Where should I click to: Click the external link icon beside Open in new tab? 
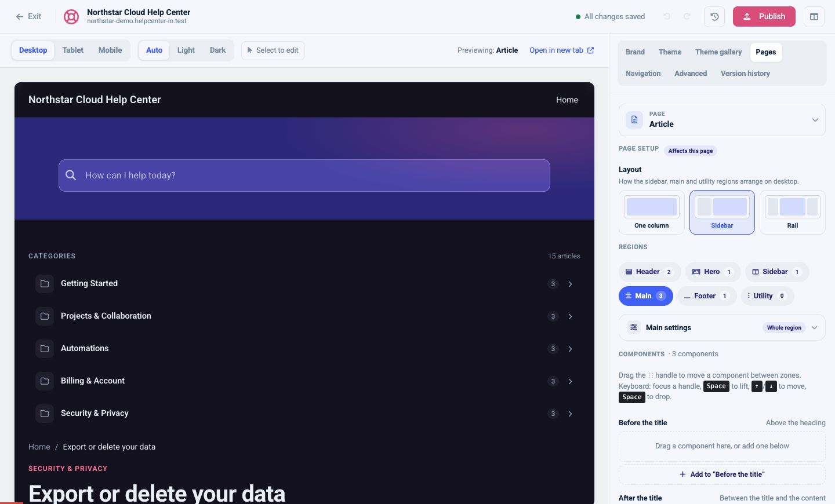590,50
